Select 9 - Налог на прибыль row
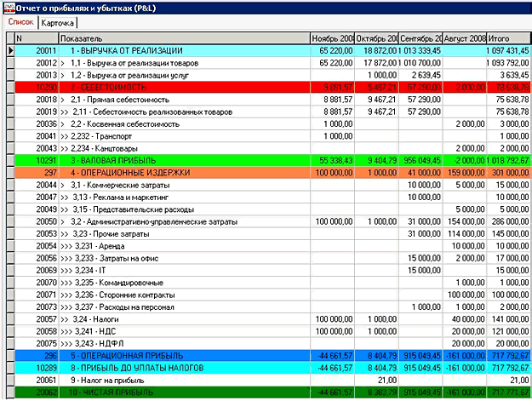The width and height of the screenshot is (532, 401). coord(272,381)
